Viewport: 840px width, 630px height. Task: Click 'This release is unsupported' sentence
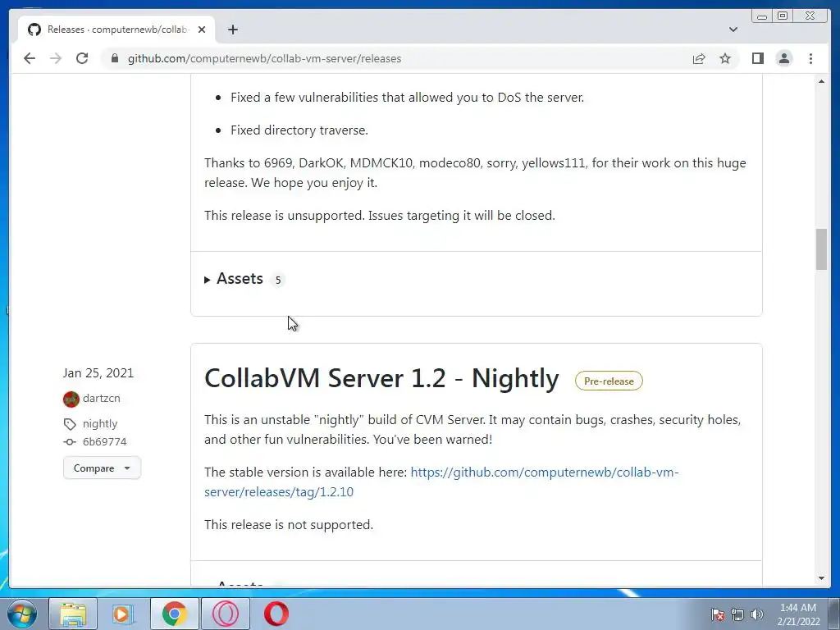(379, 216)
